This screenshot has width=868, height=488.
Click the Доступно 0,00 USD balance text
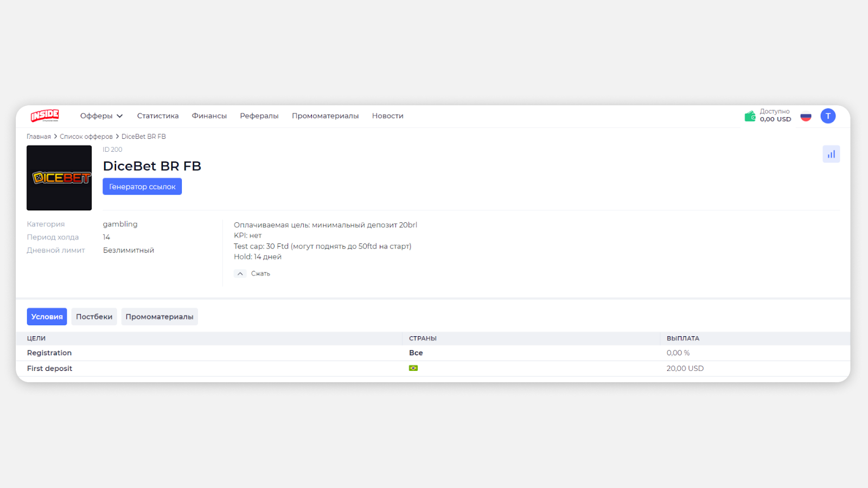pos(775,115)
